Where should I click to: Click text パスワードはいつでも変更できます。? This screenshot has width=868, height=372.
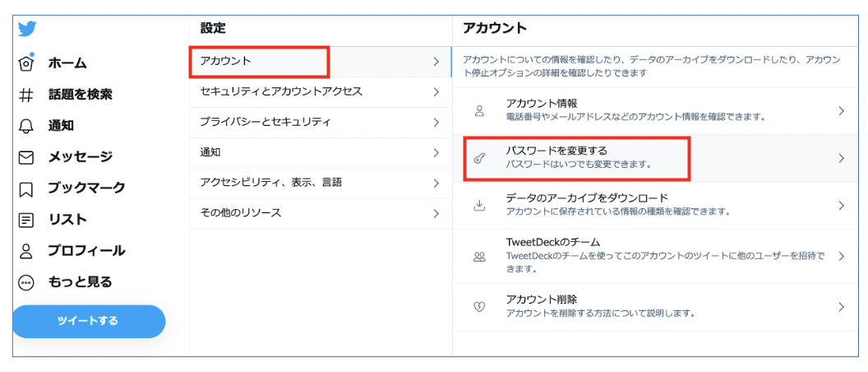(x=579, y=165)
